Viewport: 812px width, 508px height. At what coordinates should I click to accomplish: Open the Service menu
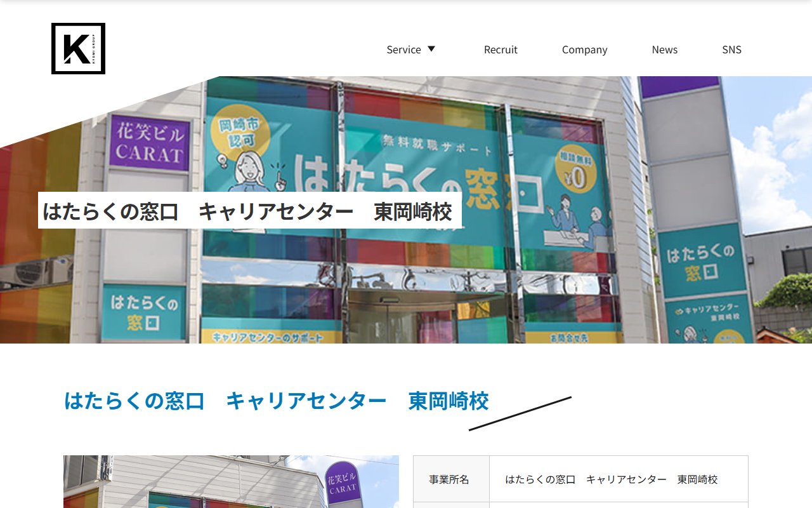point(403,50)
